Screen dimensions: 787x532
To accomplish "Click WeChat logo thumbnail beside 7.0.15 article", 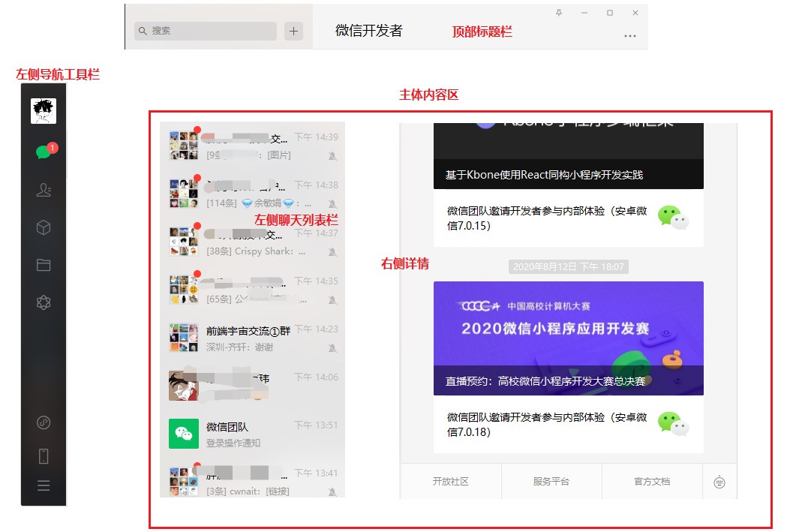I will pos(674,218).
